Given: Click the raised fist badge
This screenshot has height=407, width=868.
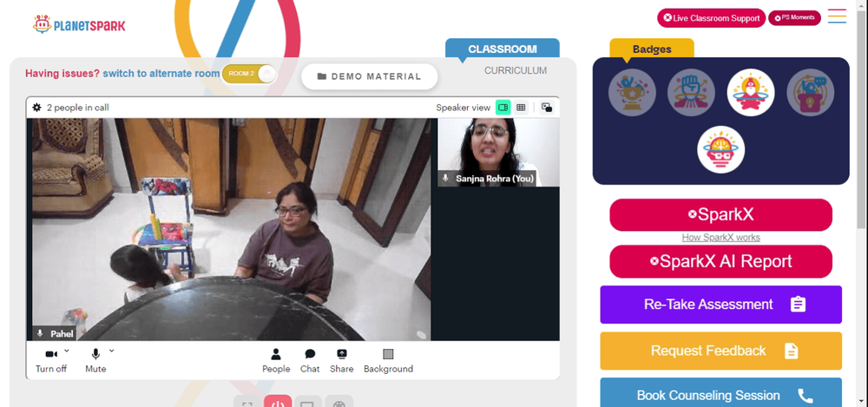Looking at the screenshot, I should point(691,93).
